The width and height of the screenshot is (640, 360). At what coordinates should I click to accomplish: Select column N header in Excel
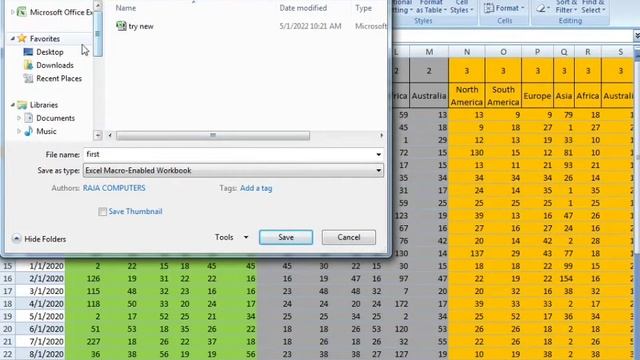(467, 52)
